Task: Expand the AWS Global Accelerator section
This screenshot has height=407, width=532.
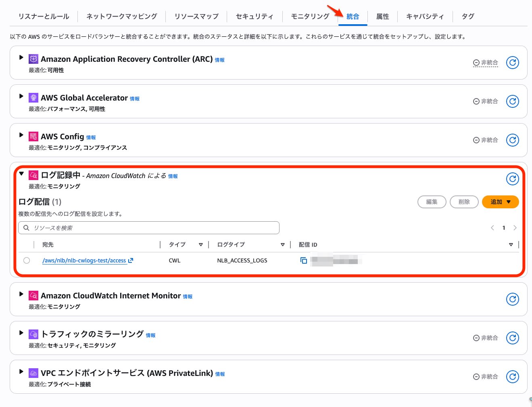Action: click(x=21, y=96)
